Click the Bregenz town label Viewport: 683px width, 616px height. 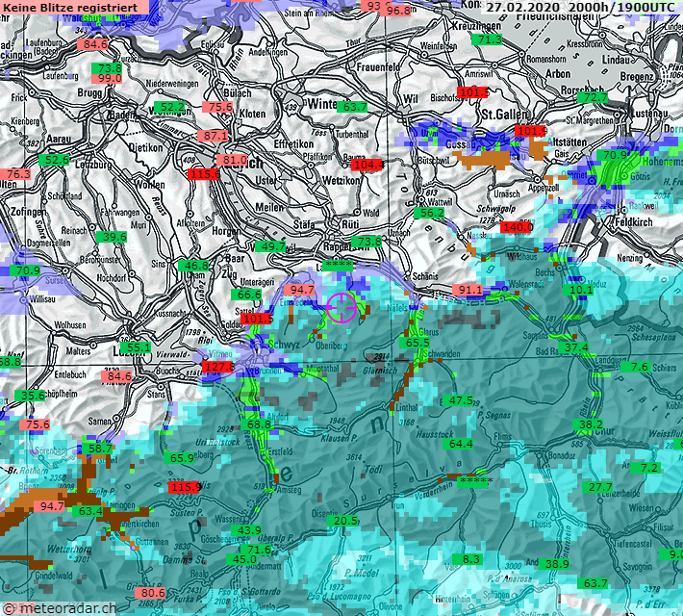coord(637,77)
